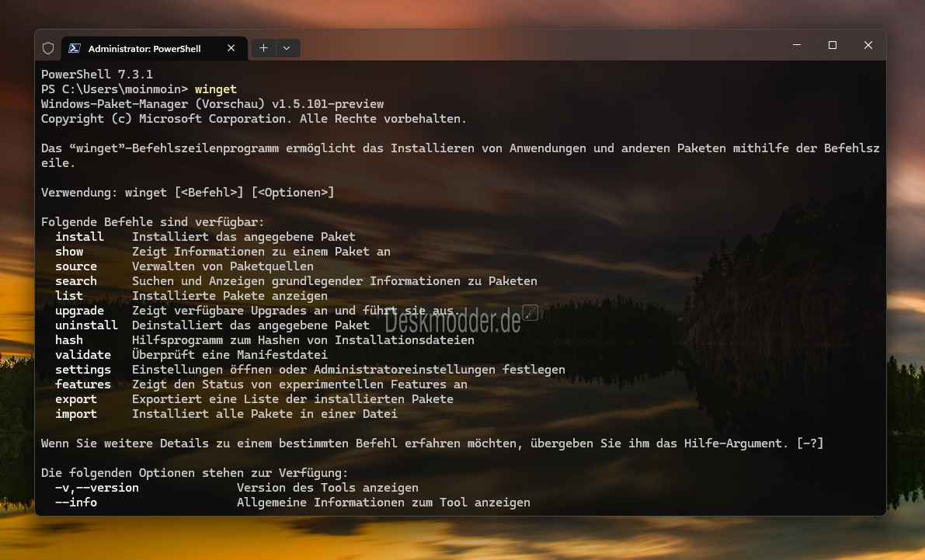
Task: Click the prompt 'PS C:\Users\moinmoin>'
Action: [x=114, y=89]
